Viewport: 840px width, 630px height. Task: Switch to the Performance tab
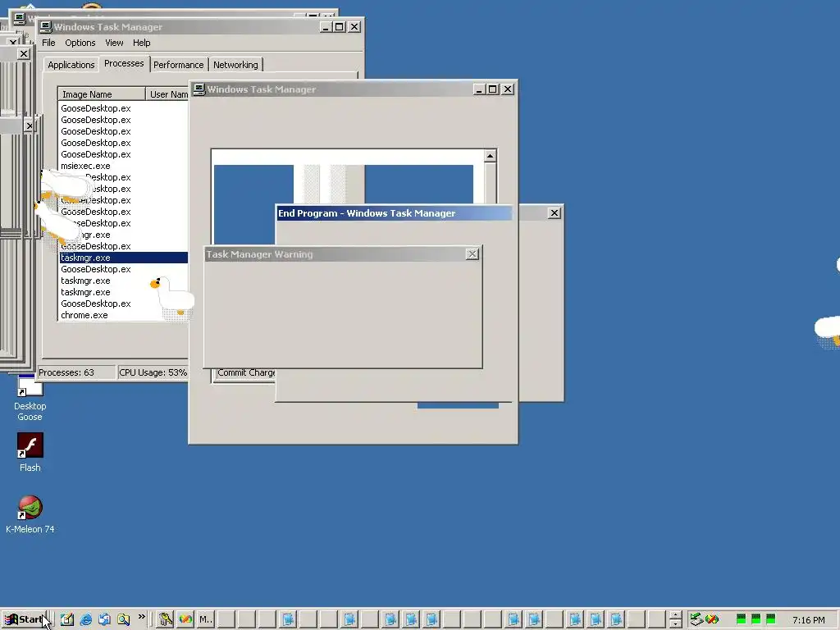point(178,65)
